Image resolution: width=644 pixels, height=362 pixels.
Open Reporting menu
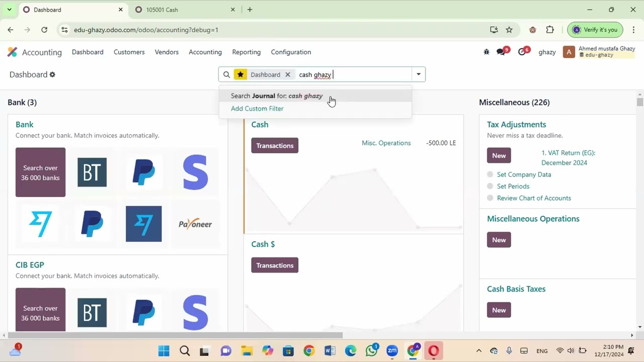tap(246, 52)
